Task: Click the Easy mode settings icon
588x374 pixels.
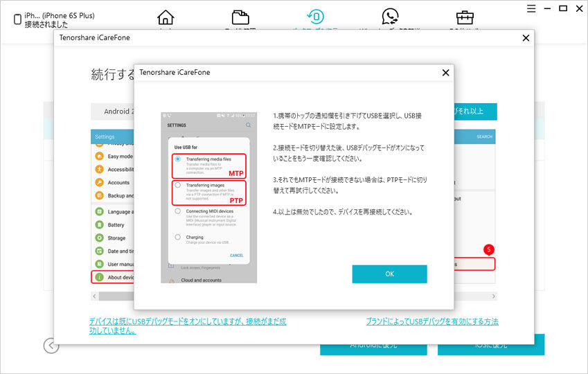Action: [x=99, y=156]
